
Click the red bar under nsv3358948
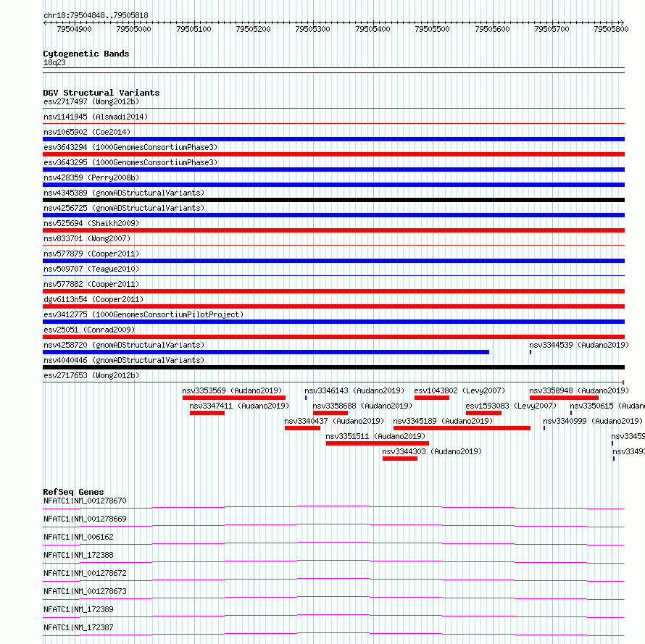564,398
